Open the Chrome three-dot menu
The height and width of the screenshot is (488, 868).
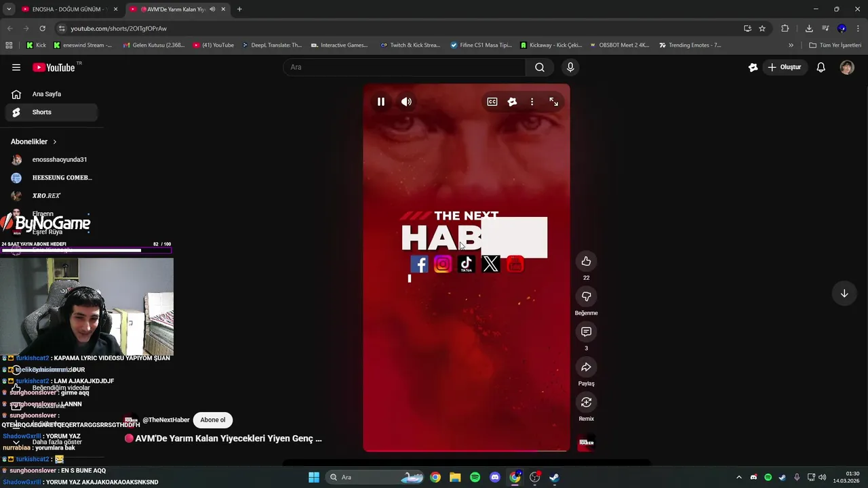[859, 28]
